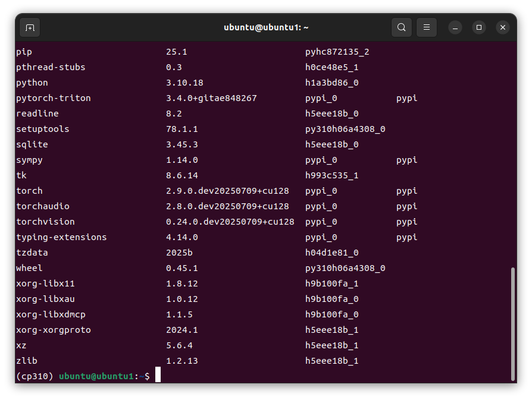The image size is (532, 400).
Task: Open a new terminal tab
Action: (x=30, y=27)
